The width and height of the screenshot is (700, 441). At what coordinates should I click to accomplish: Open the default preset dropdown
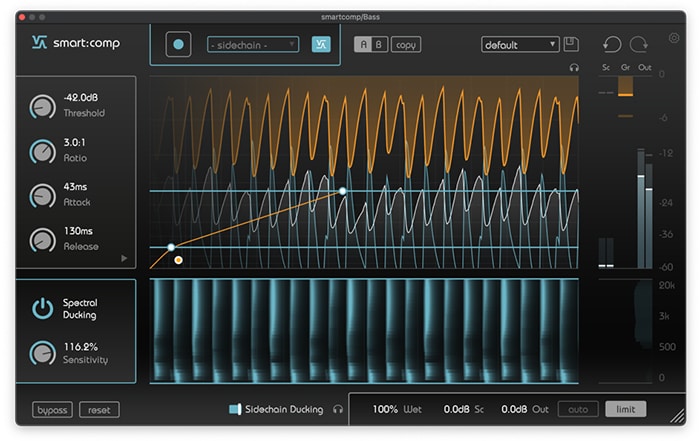(519, 44)
